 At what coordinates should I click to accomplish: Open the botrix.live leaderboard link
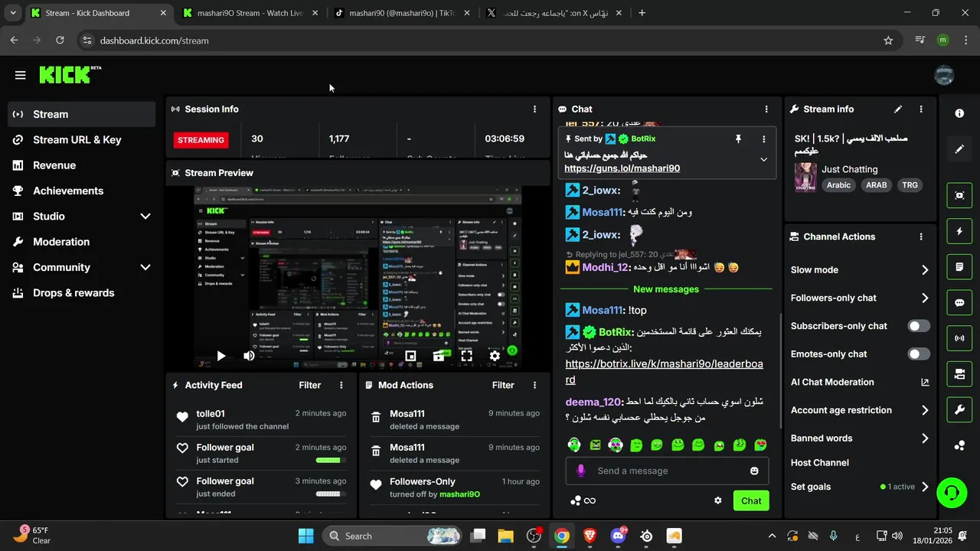tap(664, 372)
